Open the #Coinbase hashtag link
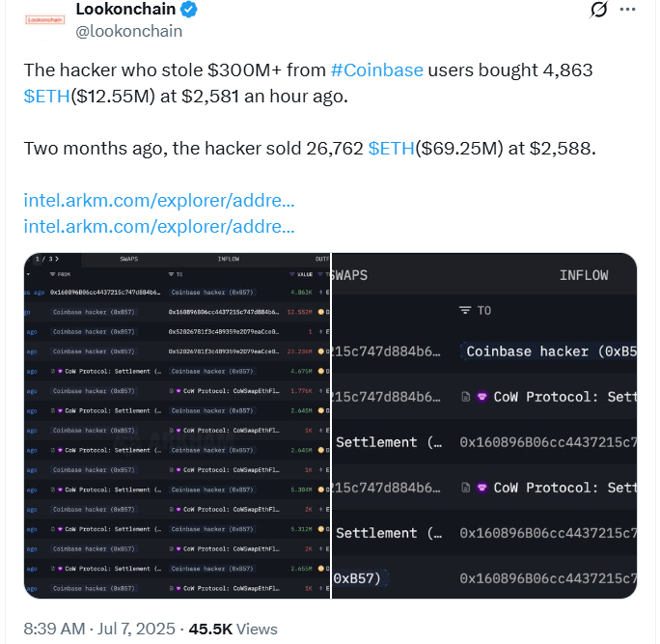 [376, 70]
